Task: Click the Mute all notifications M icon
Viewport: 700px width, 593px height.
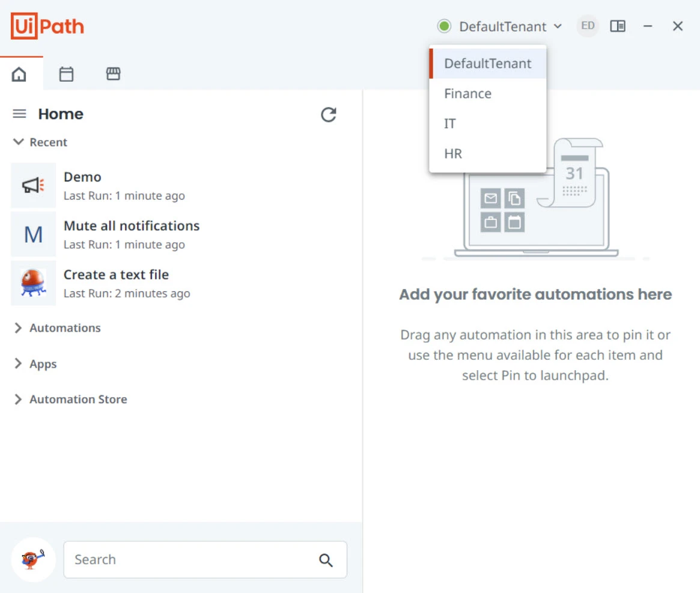Action: [34, 234]
